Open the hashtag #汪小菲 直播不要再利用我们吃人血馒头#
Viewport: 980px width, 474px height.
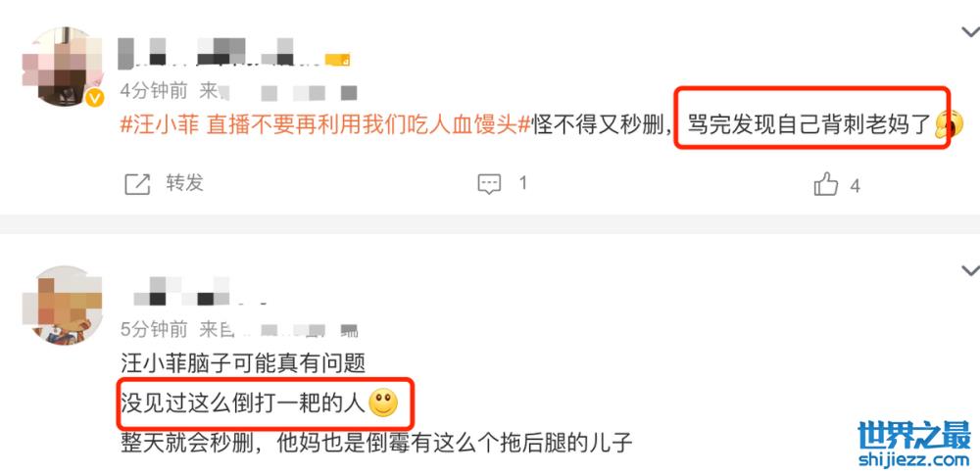325,123
